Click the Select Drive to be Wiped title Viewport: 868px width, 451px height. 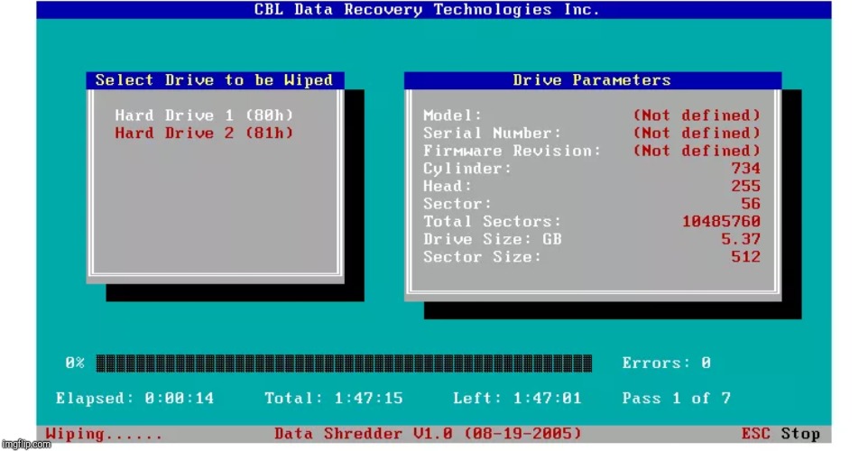coord(214,80)
